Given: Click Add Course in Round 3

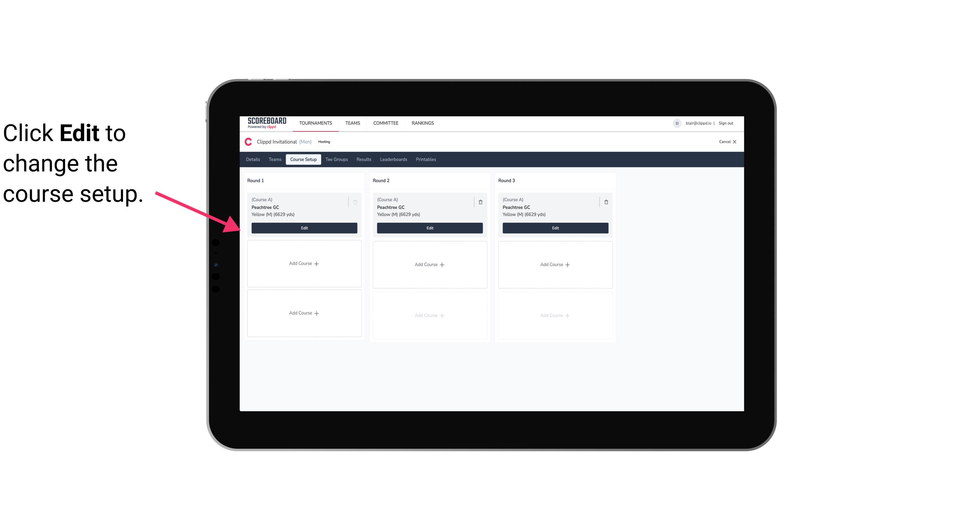Looking at the screenshot, I should pos(555,264).
